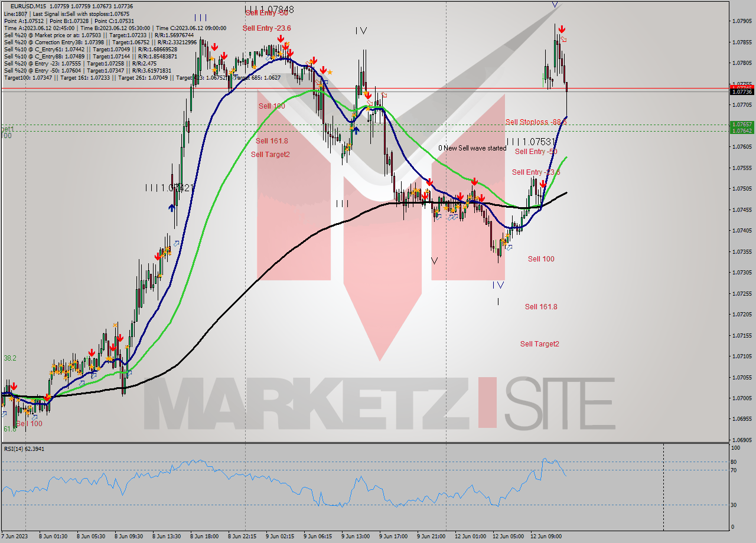Viewport: 756px width, 543px height.
Task: Click the EURUSD,M15 chart title
Action: point(30,6)
